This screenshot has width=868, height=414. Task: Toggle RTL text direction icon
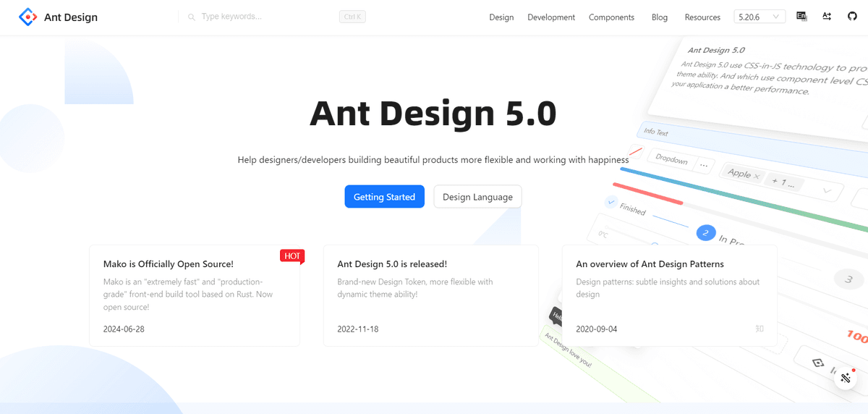pos(827,17)
